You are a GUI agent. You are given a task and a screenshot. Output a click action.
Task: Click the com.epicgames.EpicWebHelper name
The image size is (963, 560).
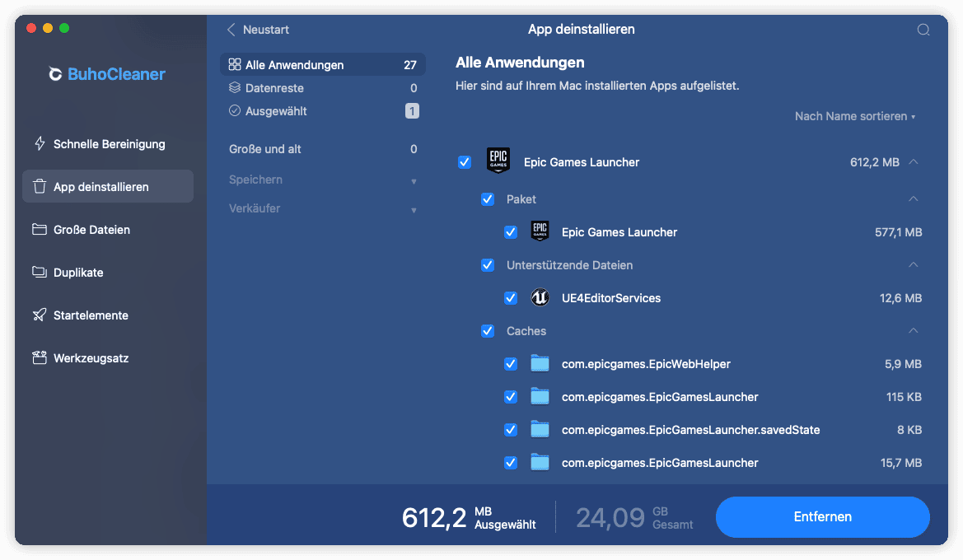tap(646, 363)
